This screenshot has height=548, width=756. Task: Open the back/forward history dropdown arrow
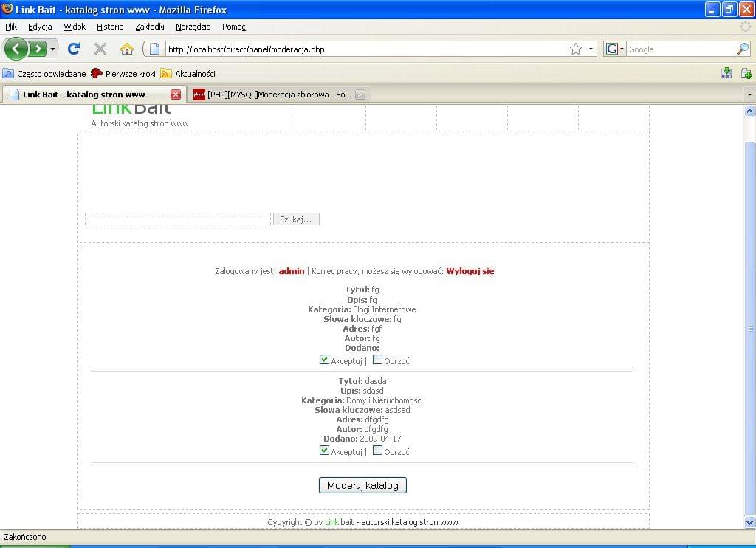click(x=52, y=49)
